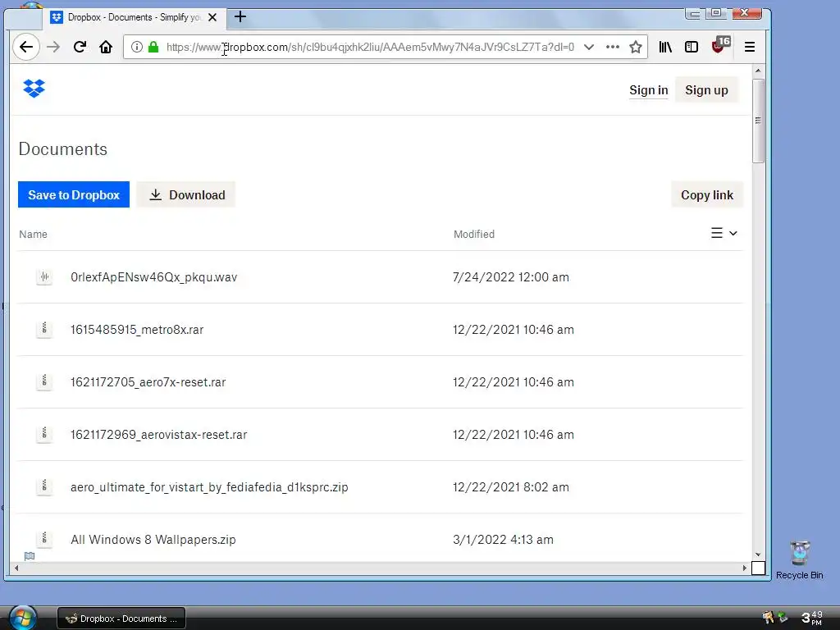Click the Dropbox logo
Viewport: 840px width, 630px height.
[34, 89]
